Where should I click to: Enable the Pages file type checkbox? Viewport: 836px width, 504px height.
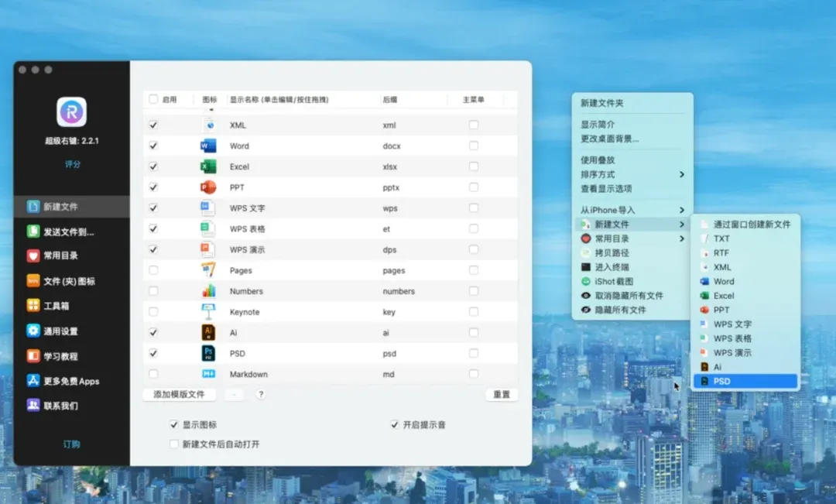(153, 270)
